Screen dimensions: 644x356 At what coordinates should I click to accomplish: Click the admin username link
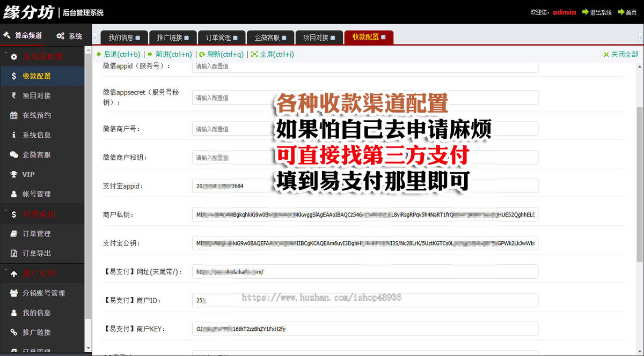(x=564, y=12)
